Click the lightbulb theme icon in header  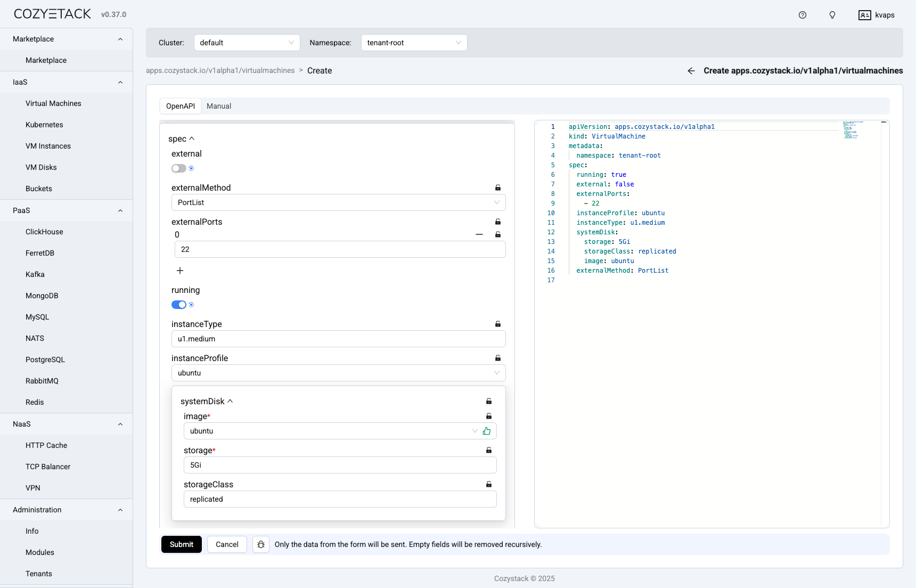832,15
